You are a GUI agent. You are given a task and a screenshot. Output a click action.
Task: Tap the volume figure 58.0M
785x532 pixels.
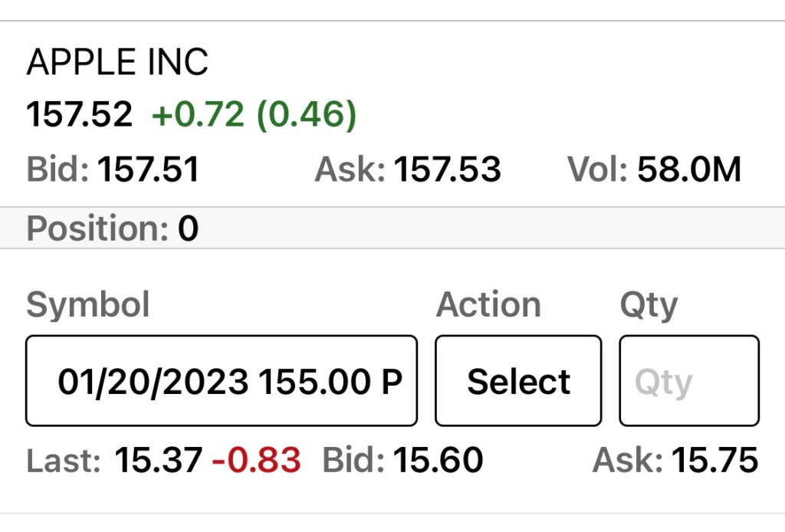[x=689, y=169]
